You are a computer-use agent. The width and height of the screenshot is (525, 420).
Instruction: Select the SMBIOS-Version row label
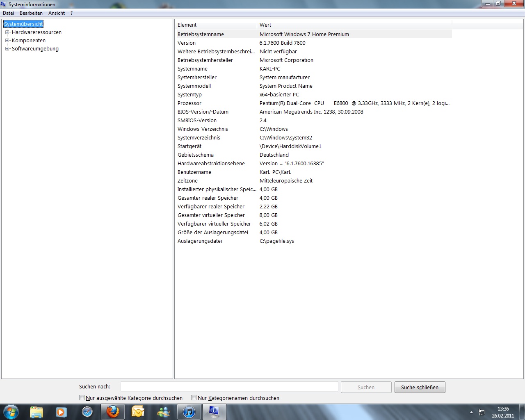pos(197,121)
